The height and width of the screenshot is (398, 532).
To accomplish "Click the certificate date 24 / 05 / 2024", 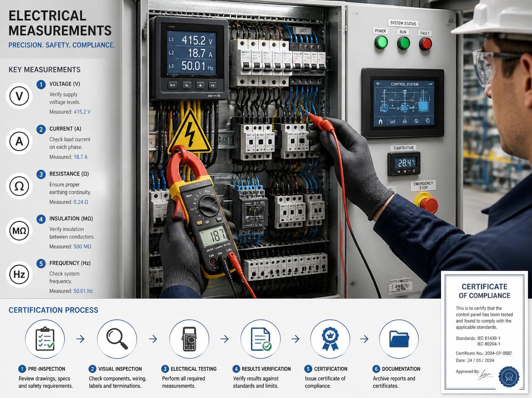I will 480,360.
